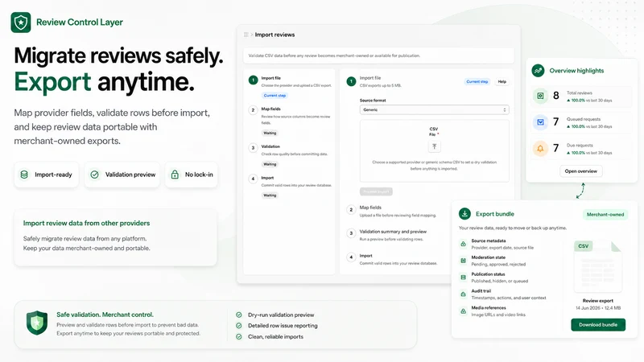Click the Help button
Image resolution: width=644 pixels, height=362 pixels.
coord(502,82)
